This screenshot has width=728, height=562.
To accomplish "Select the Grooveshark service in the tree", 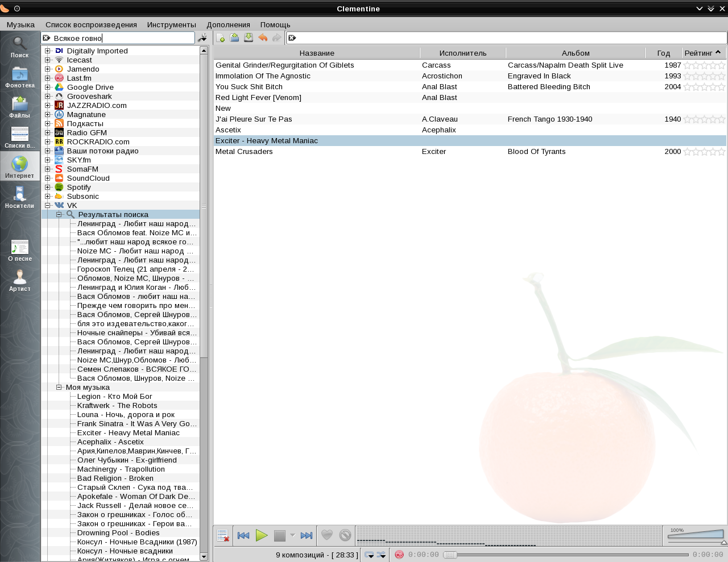I will click(x=89, y=96).
